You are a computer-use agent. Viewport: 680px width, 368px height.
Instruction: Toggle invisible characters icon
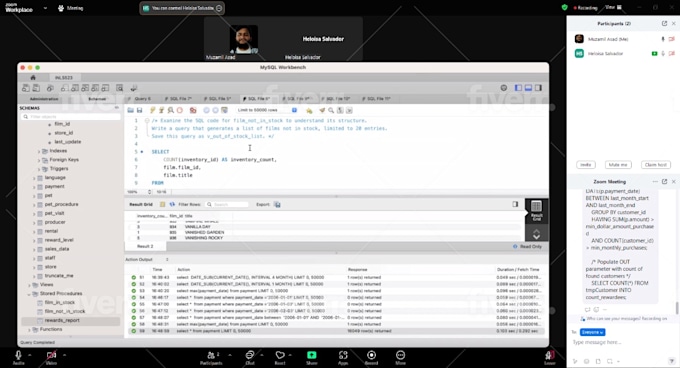pos(340,111)
